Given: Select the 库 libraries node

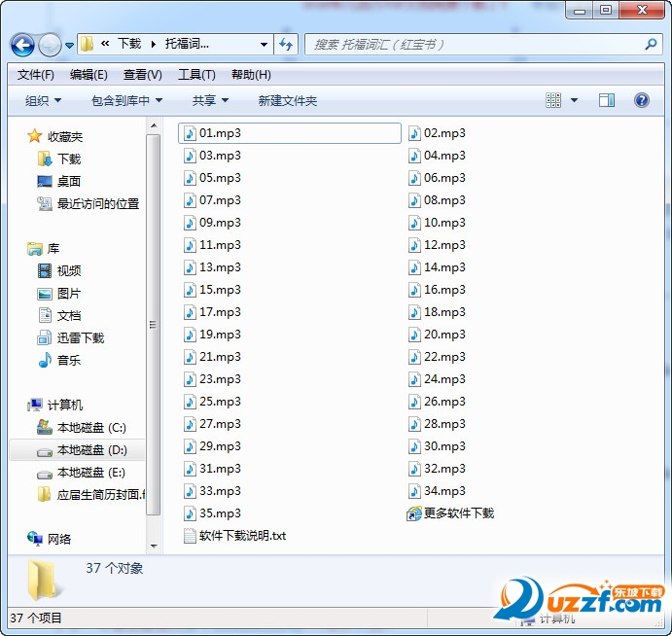Looking at the screenshot, I should coord(44,249).
